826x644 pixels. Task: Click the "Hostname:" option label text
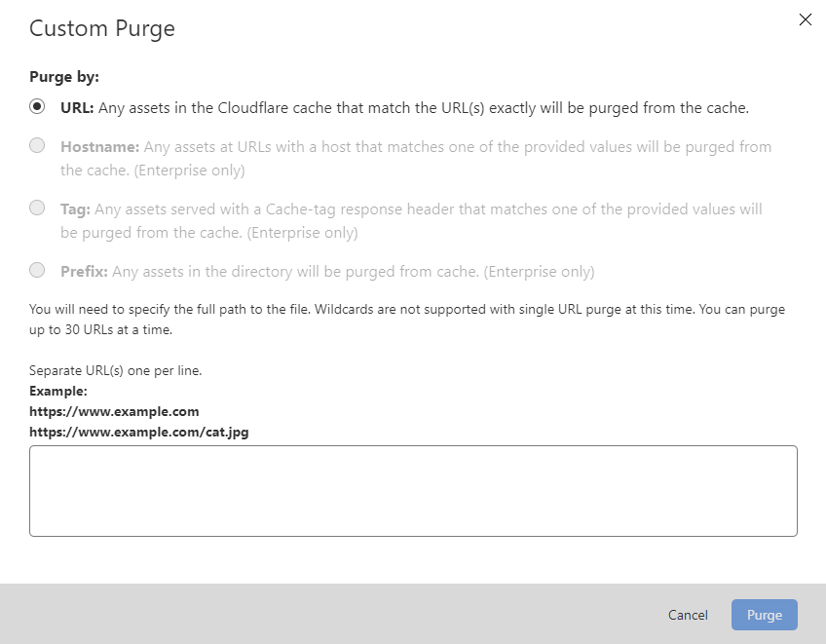pyautogui.click(x=100, y=147)
